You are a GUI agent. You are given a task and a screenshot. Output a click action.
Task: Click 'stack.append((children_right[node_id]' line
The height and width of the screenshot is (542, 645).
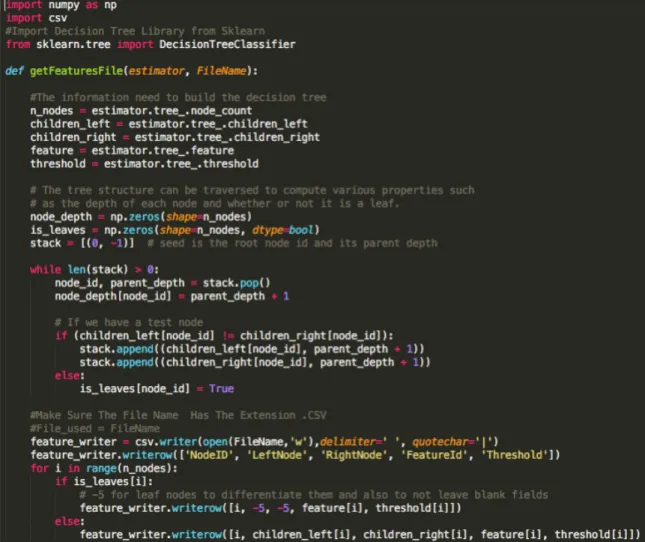coord(255,362)
